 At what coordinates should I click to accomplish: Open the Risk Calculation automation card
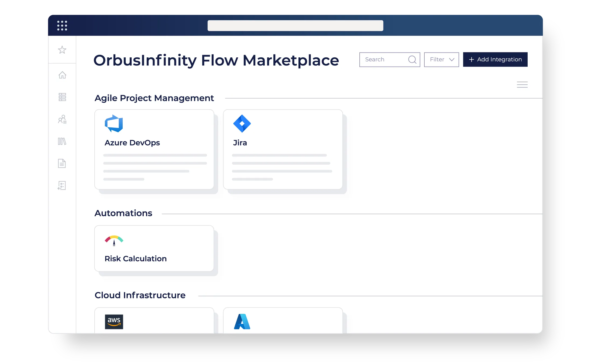tap(154, 248)
